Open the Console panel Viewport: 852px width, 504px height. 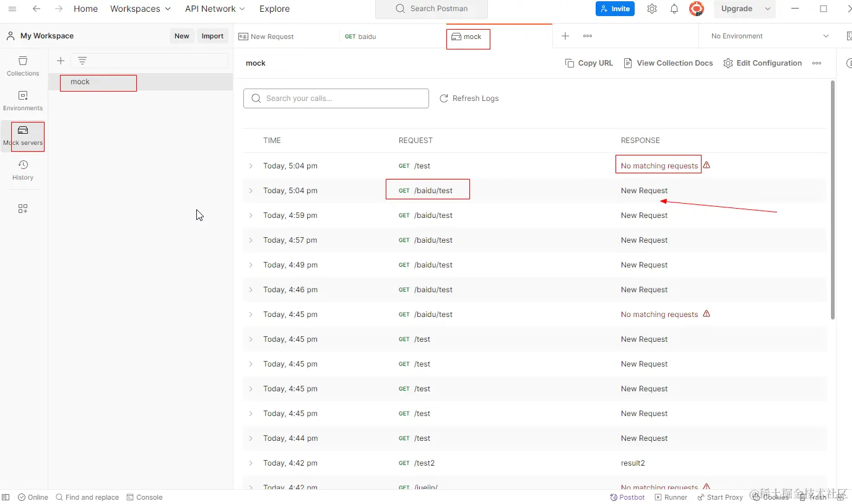[x=144, y=497]
